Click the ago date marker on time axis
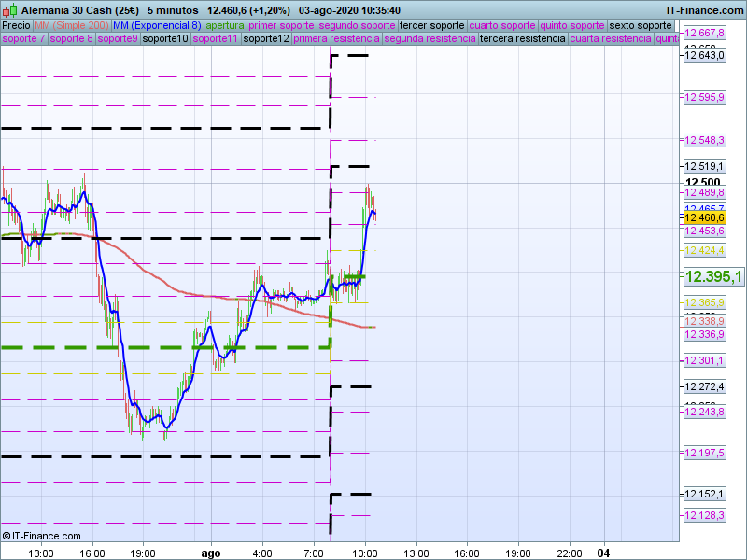 (x=212, y=553)
